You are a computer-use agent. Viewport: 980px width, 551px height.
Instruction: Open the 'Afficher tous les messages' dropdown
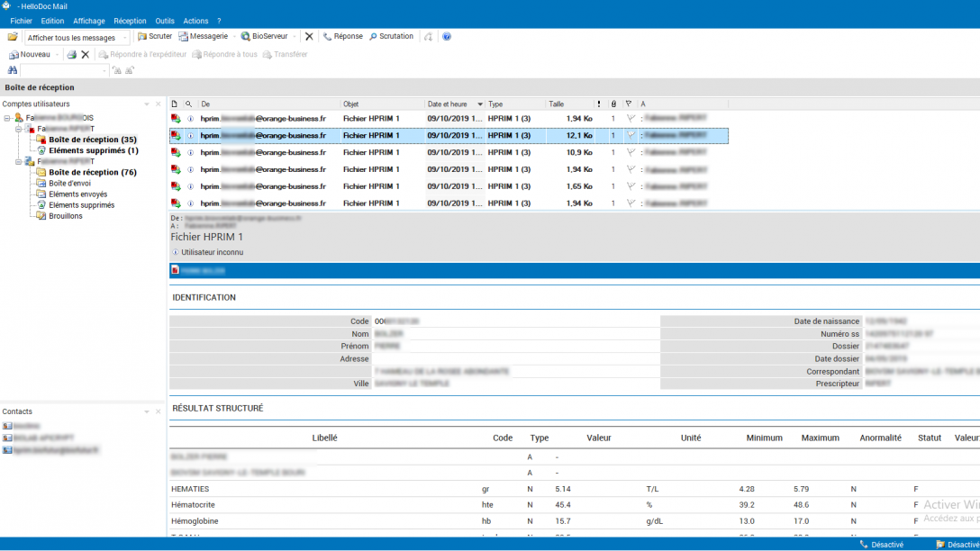point(124,38)
